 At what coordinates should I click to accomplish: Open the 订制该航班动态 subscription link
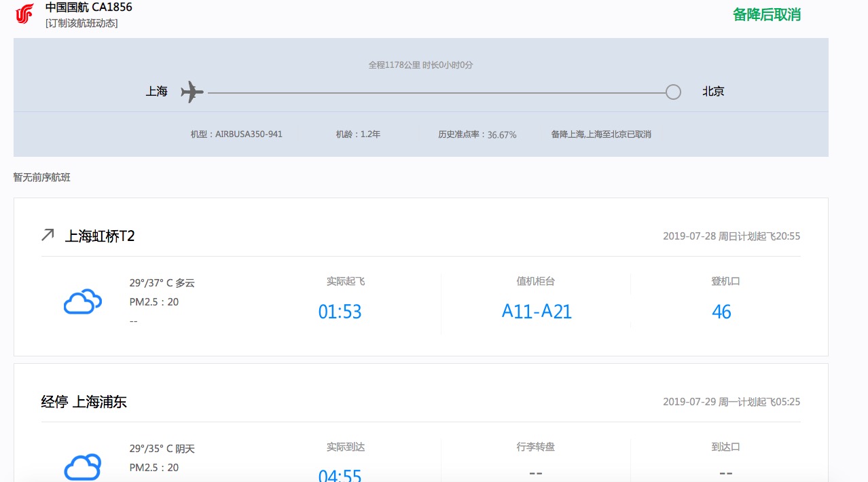pyautogui.click(x=82, y=23)
